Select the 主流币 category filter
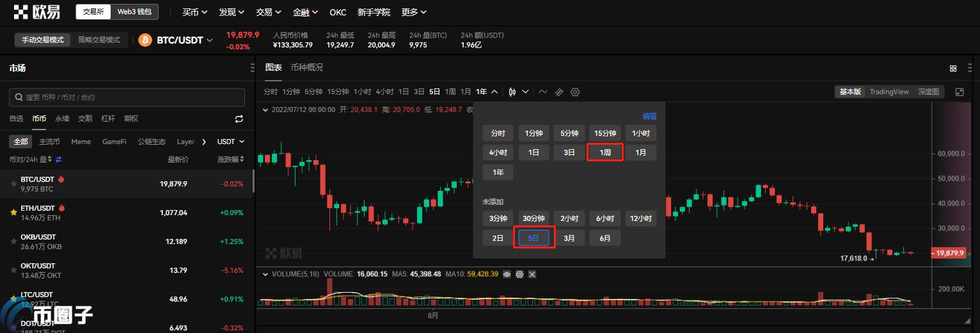The width and height of the screenshot is (980, 333). 49,142
